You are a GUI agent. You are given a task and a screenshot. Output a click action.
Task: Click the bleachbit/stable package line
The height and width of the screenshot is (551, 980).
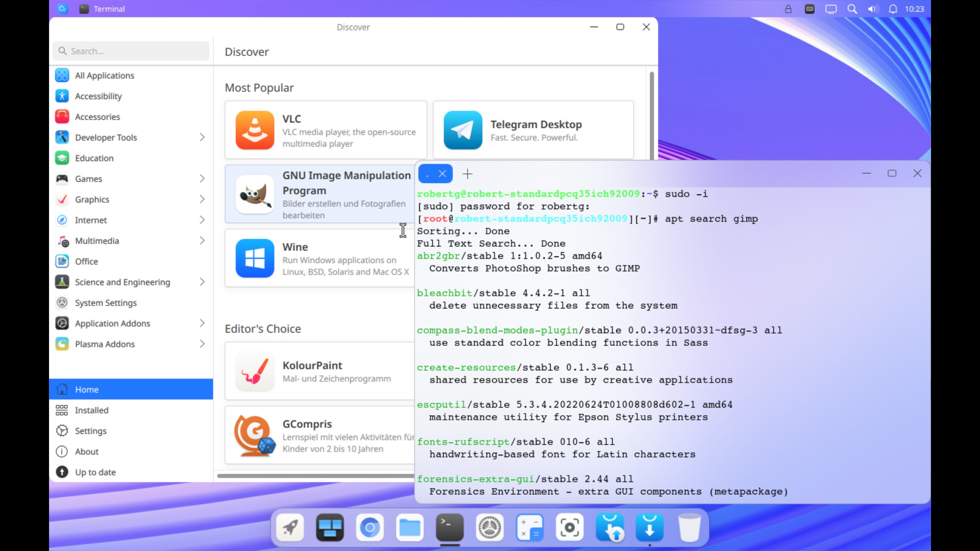(x=503, y=293)
